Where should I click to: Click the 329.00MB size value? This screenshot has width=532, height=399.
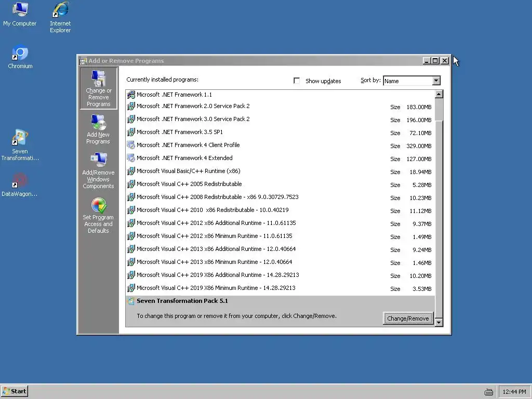(x=419, y=146)
